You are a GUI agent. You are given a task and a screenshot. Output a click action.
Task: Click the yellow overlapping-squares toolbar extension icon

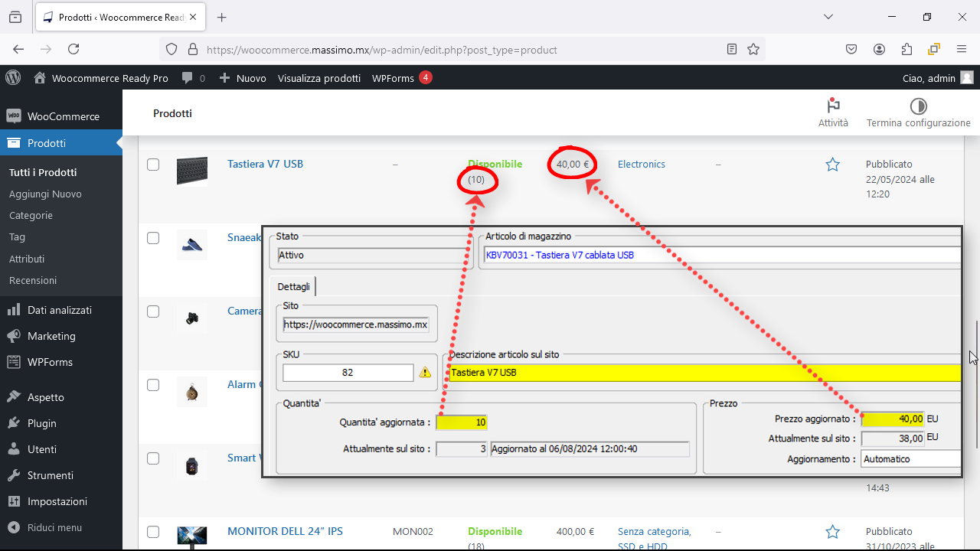pos(934,49)
